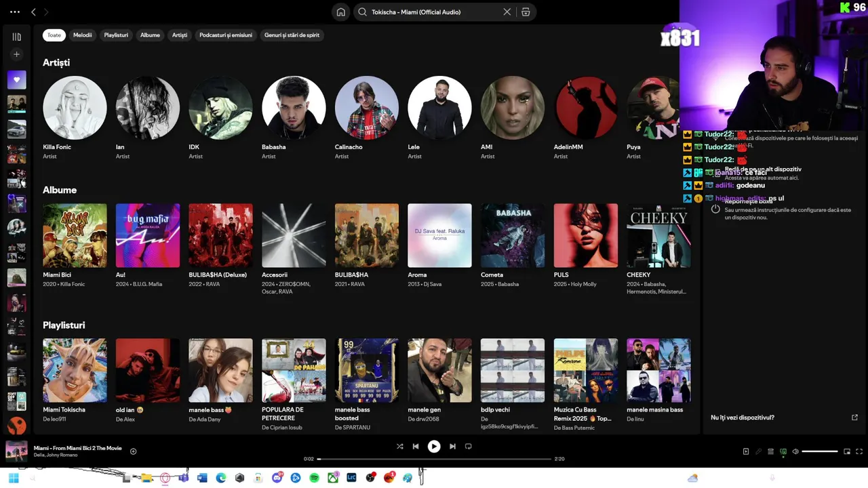Select the Albume filter chip
The height and width of the screenshot is (488, 868).
tap(150, 35)
